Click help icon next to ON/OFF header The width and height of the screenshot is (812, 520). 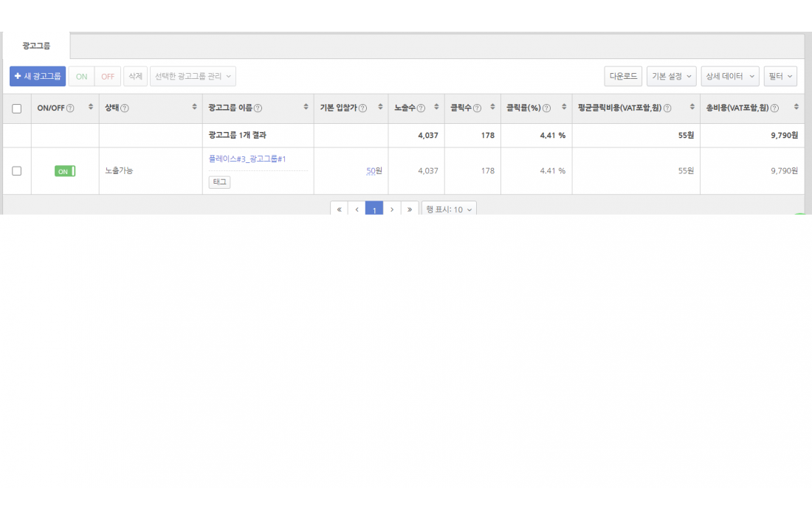coord(70,108)
